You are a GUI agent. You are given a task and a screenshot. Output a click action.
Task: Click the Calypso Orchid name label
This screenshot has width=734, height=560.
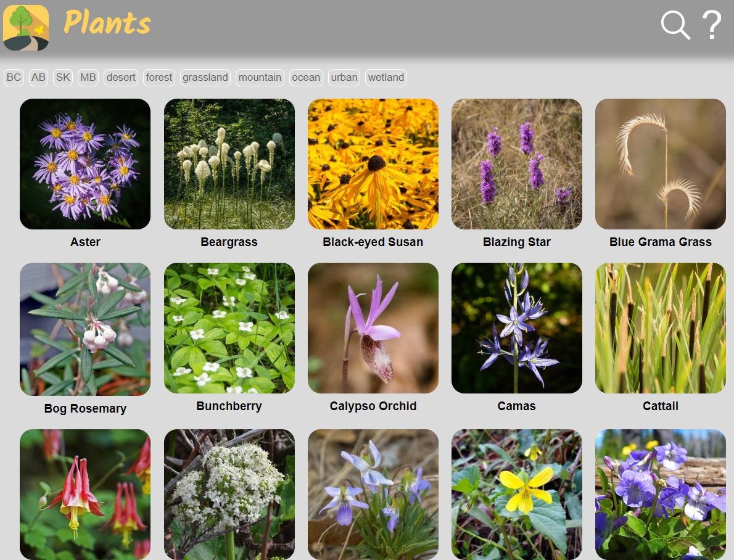pos(373,406)
